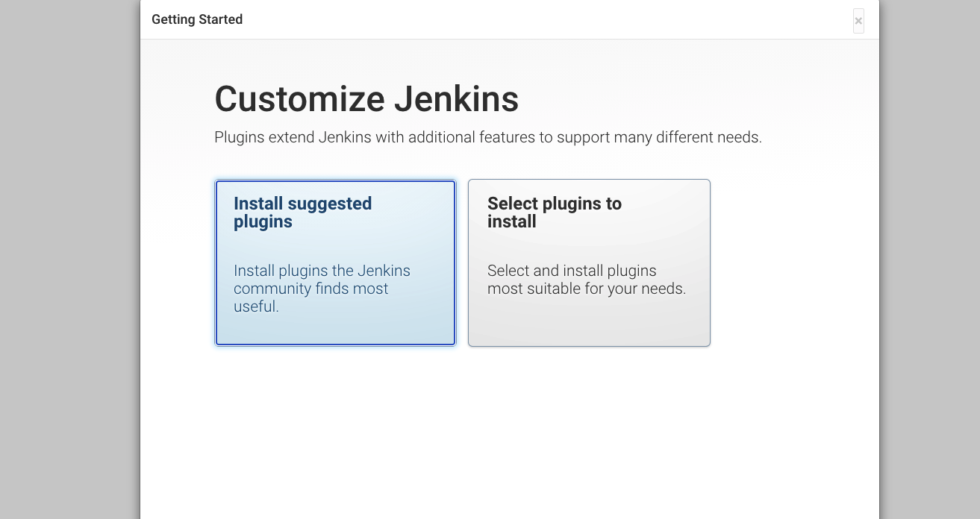Click the plugins subtitle description under the heading

tap(488, 137)
